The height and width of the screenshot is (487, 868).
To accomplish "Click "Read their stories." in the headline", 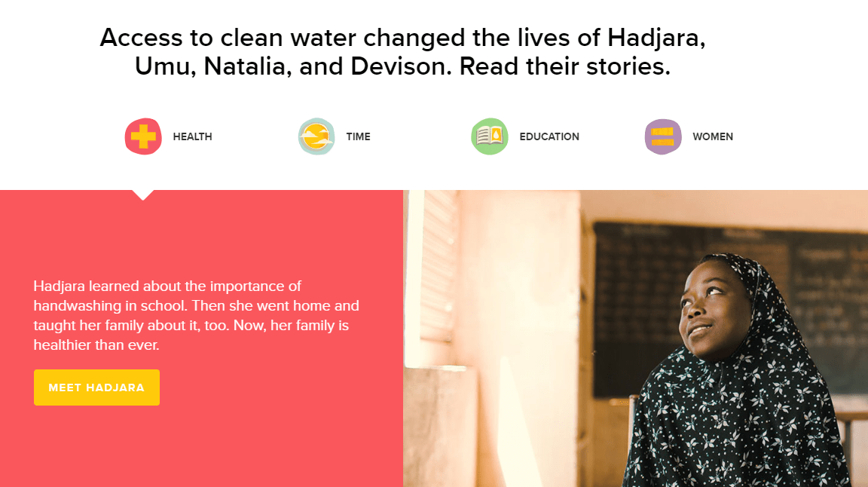I will pos(564,66).
